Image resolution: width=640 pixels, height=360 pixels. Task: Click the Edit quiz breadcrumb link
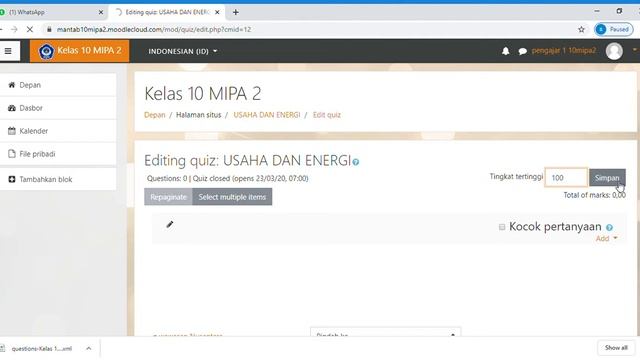[327, 115]
